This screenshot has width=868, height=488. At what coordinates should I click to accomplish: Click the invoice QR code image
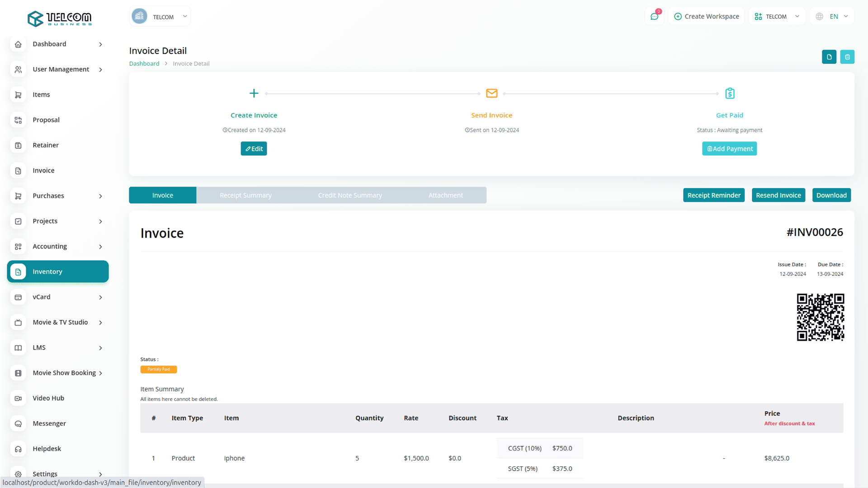820,317
